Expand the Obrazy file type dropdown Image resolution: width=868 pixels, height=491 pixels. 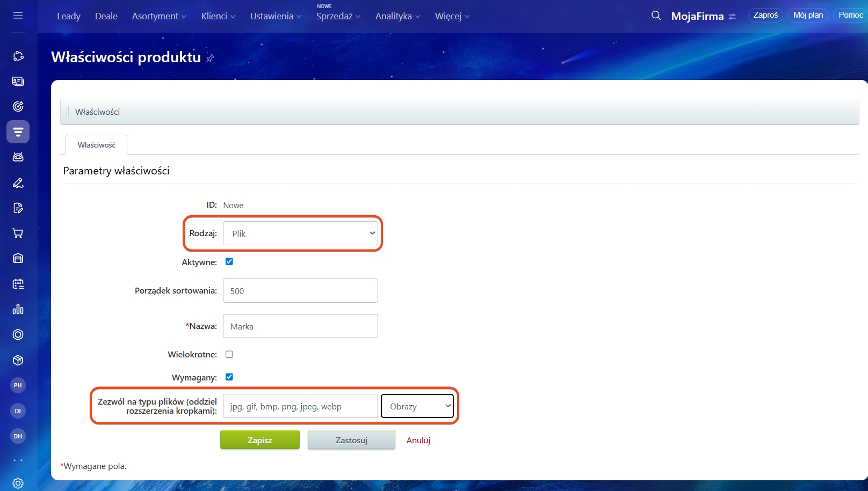point(417,406)
